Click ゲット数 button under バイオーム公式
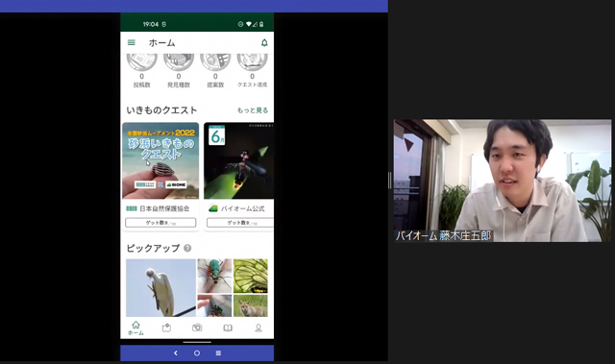 240,223
